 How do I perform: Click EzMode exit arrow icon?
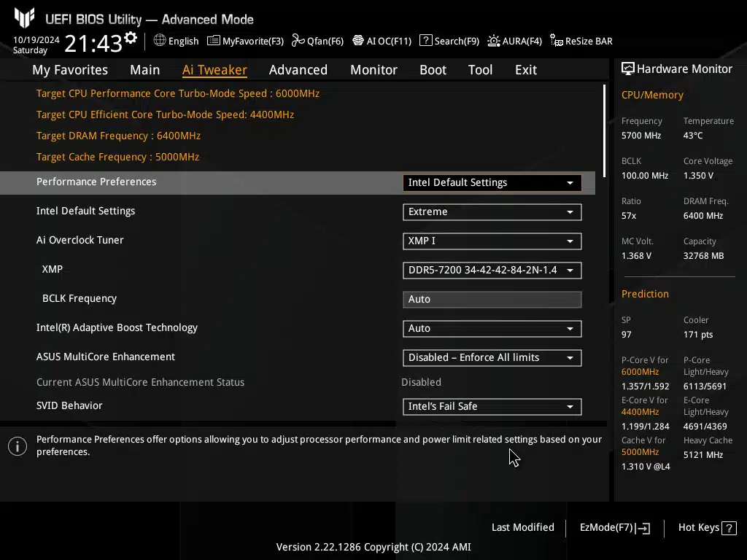(643, 528)
